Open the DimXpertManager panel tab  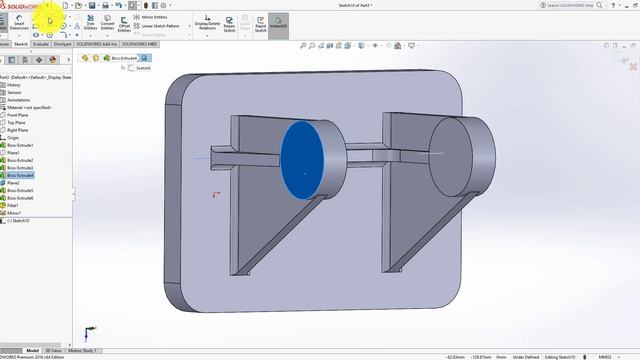(39, 60)
